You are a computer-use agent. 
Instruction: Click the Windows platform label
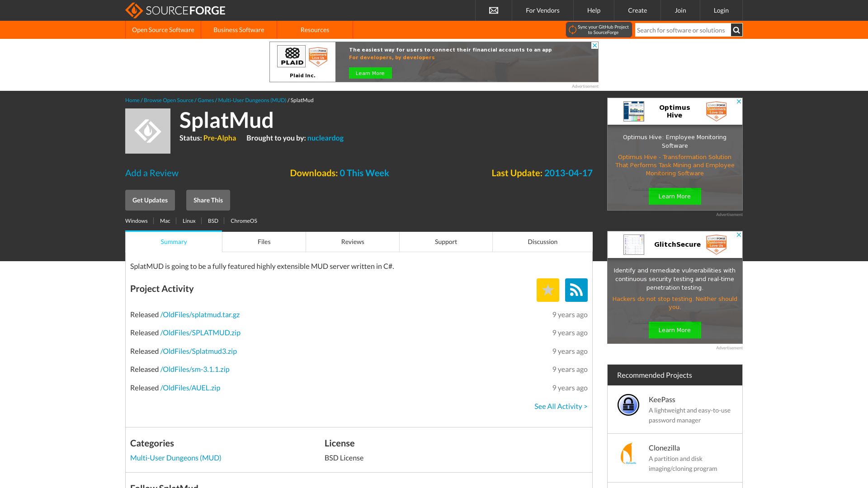(x=137, y=221)
